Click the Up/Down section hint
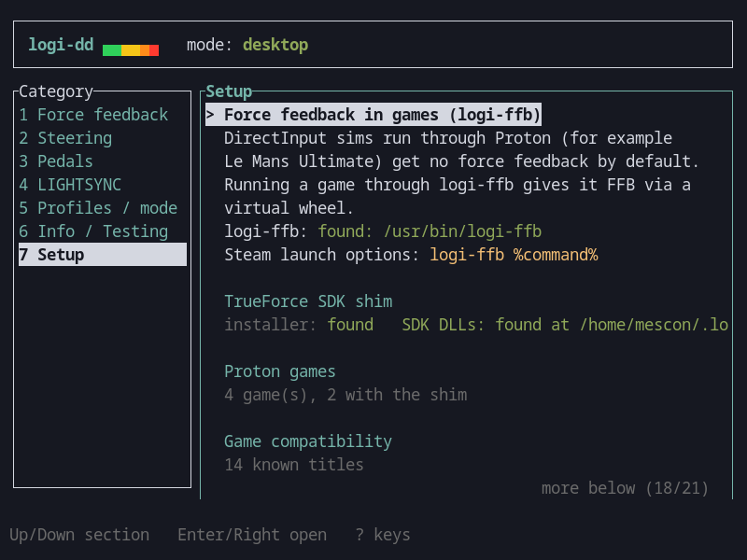Viewport: 747px width, 560px height. click(x=79, y=535)
